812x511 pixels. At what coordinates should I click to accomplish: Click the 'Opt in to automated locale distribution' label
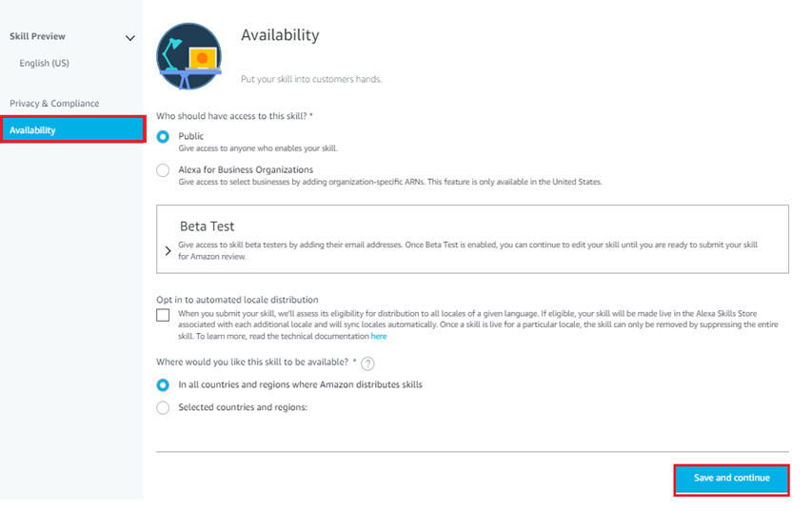(237, 299)
